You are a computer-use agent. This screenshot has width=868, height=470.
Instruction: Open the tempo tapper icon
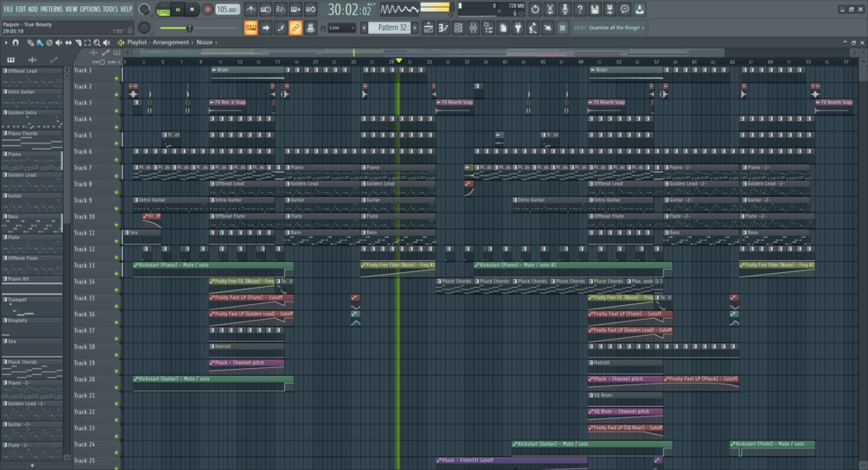point(533,28)
